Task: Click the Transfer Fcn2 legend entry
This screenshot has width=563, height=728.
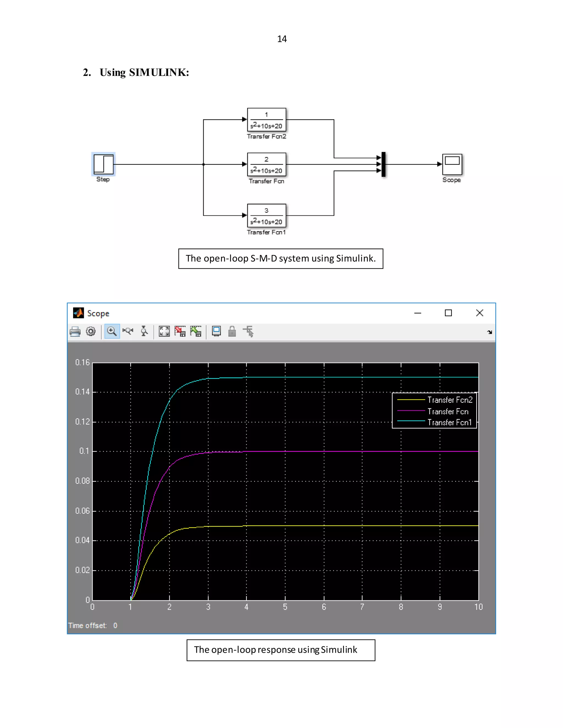Action: click(449, 400)
